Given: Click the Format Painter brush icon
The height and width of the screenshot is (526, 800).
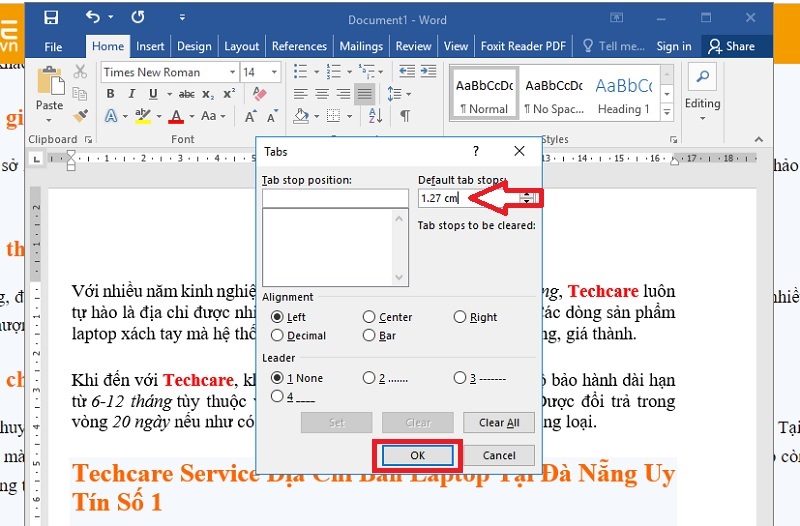Looking at the screenshot, I should pos(81,116).
